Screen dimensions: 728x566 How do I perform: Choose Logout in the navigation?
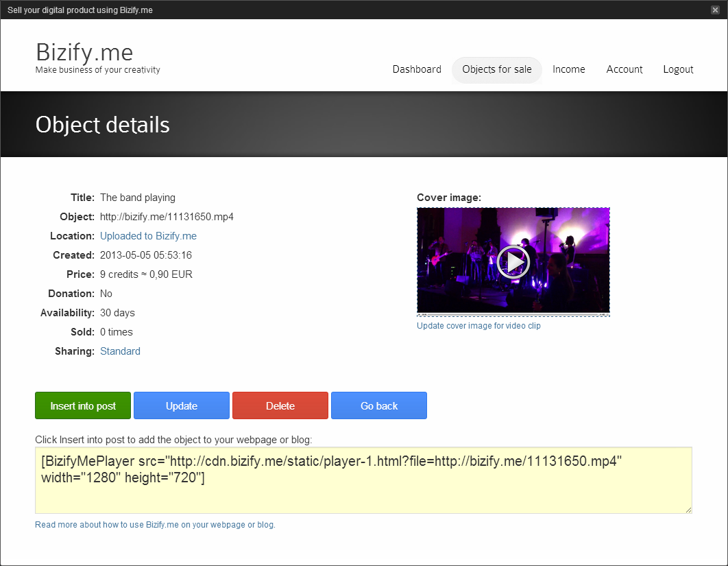678,69
